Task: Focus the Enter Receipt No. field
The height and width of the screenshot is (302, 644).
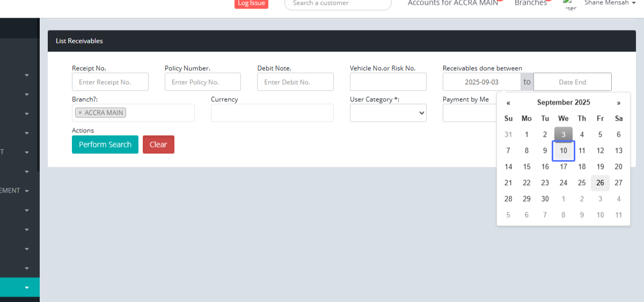Action: click(110, 82)
